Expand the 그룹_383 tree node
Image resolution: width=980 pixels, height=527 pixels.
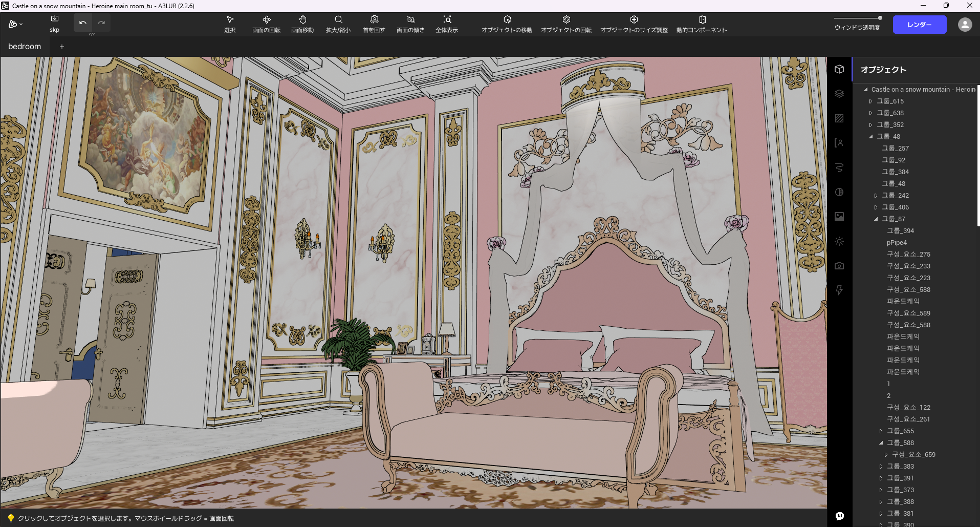pos(881,467)
